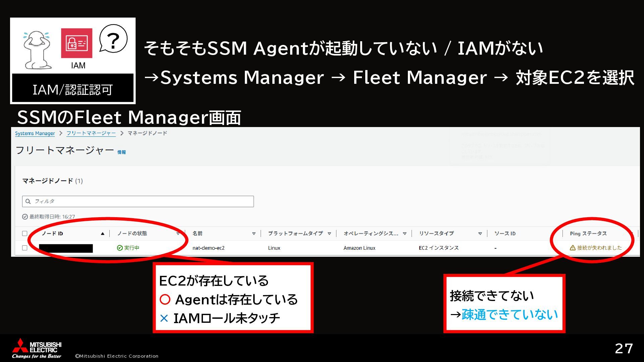The height and width of the screenshot is (362, 644).
Task: Open the オペレーティングシス... column sort dropdown
Action: click(405, 234)
